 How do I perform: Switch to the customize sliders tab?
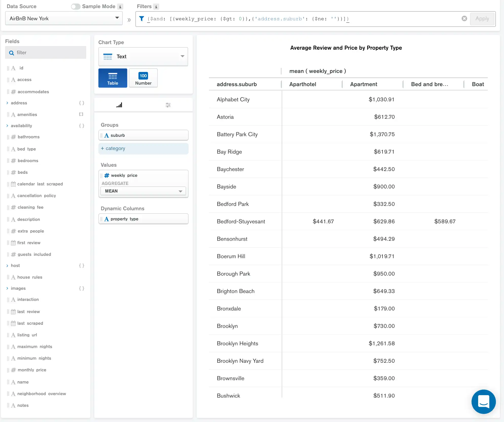coord(168,105)
